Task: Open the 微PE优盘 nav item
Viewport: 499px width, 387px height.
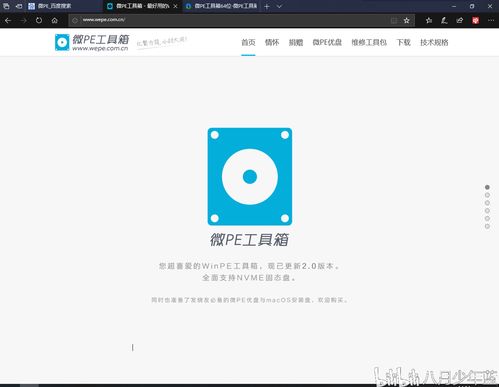Action: [327, 43]
